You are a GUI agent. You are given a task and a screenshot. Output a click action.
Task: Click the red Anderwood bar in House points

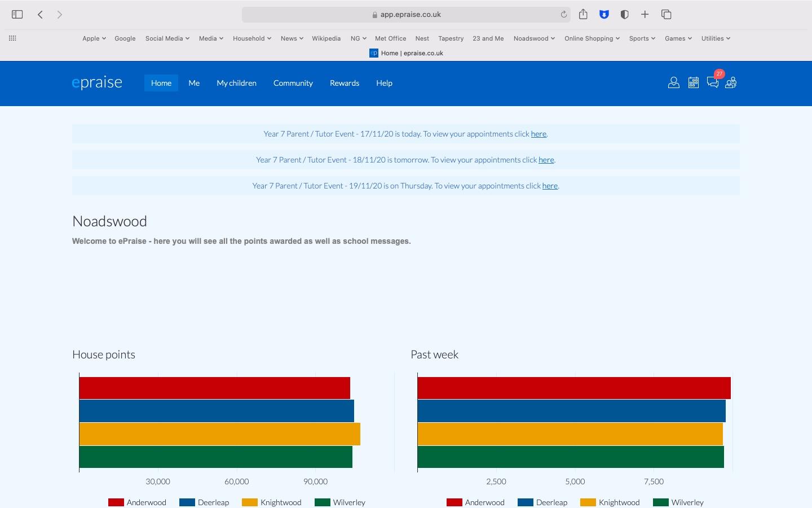(x=215, y=388)
